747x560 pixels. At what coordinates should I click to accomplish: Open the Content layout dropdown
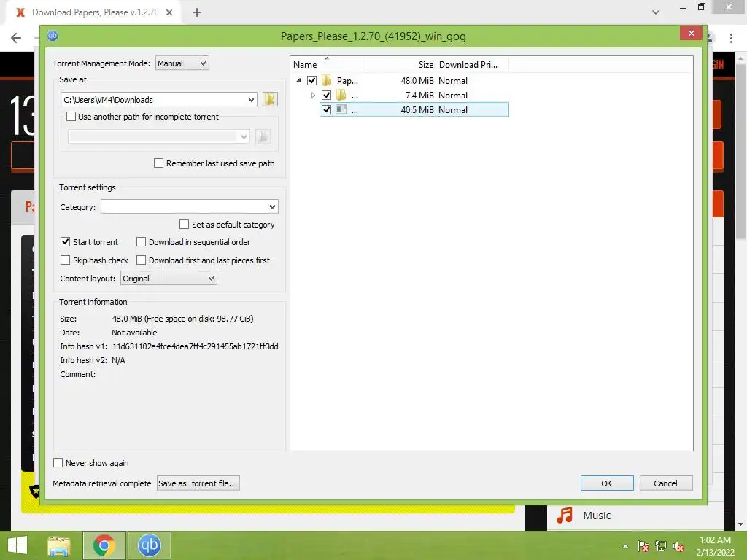click(x=169, y=278)
